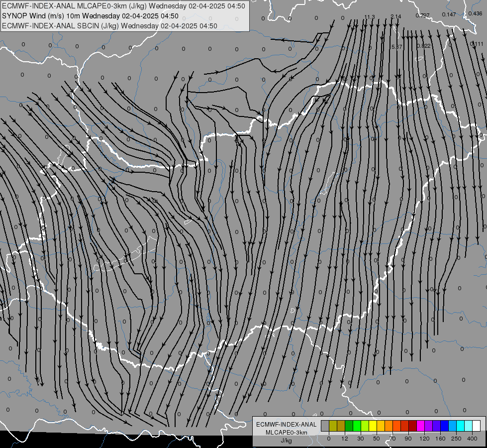
Task: Click the magenta legend swatch left of the 120 tick
Action: click(420, 426)
